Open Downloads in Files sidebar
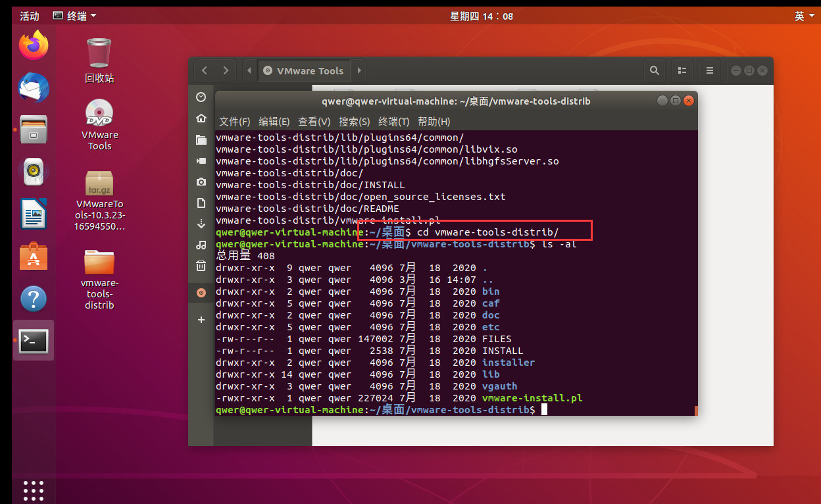This screenshot has width=821, height=504. pos(201,224)
